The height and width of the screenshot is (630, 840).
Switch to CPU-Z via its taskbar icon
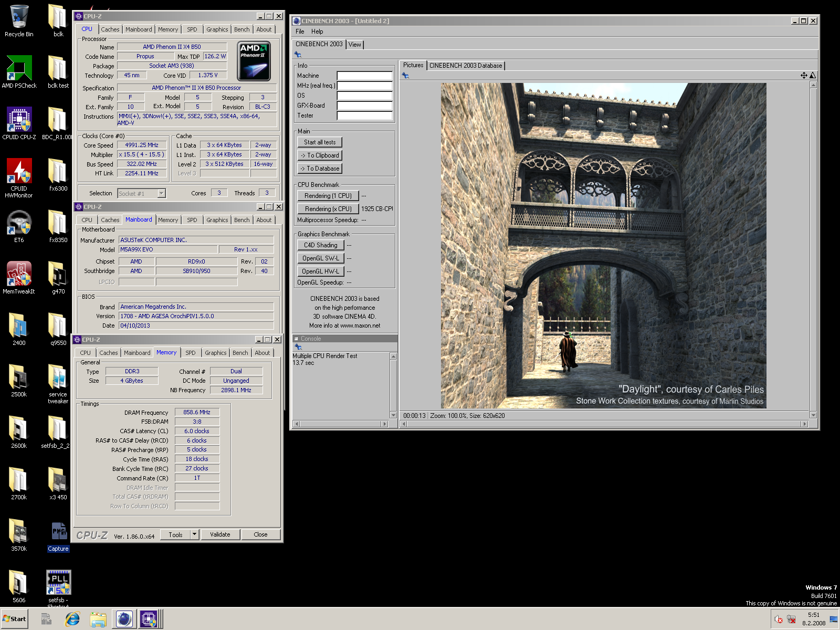149,619
